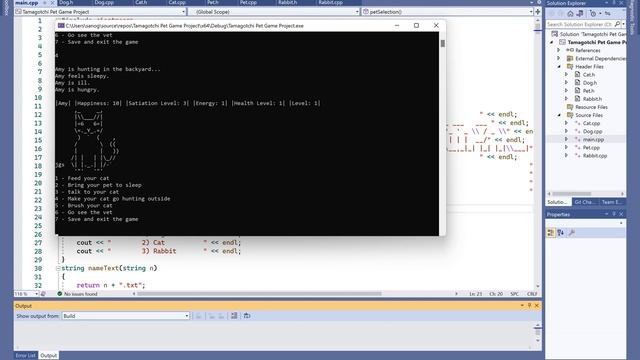
Task: Select the Output tab at bottom
Action: tap(49, 355)
